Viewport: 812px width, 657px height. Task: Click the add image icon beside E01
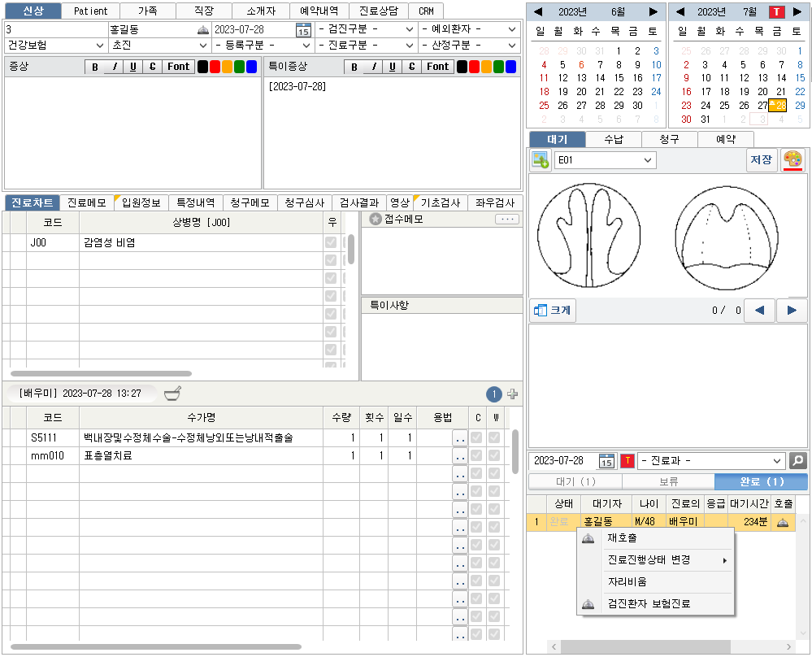tap(541, 160)
